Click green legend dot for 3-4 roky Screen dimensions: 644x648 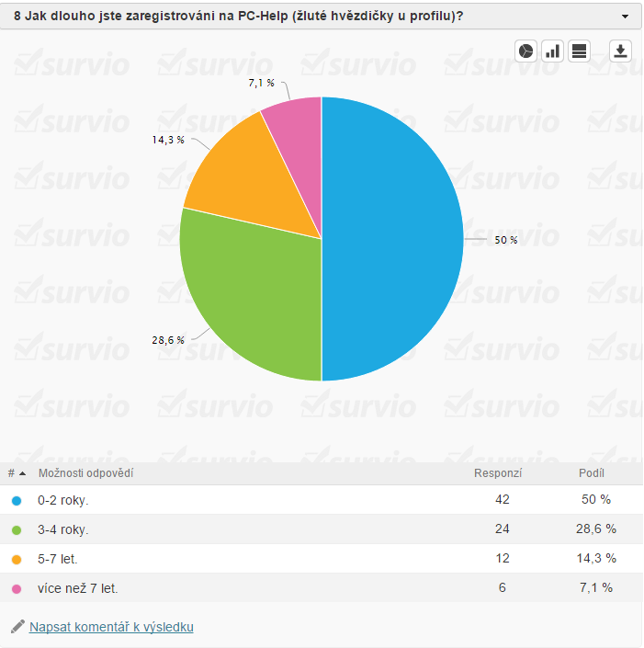click(x=16, y=530)
